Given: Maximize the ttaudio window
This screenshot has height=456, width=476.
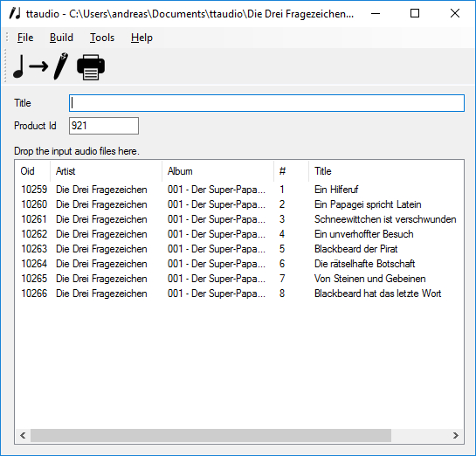Looking at the screenshot, I should [415, 13].
